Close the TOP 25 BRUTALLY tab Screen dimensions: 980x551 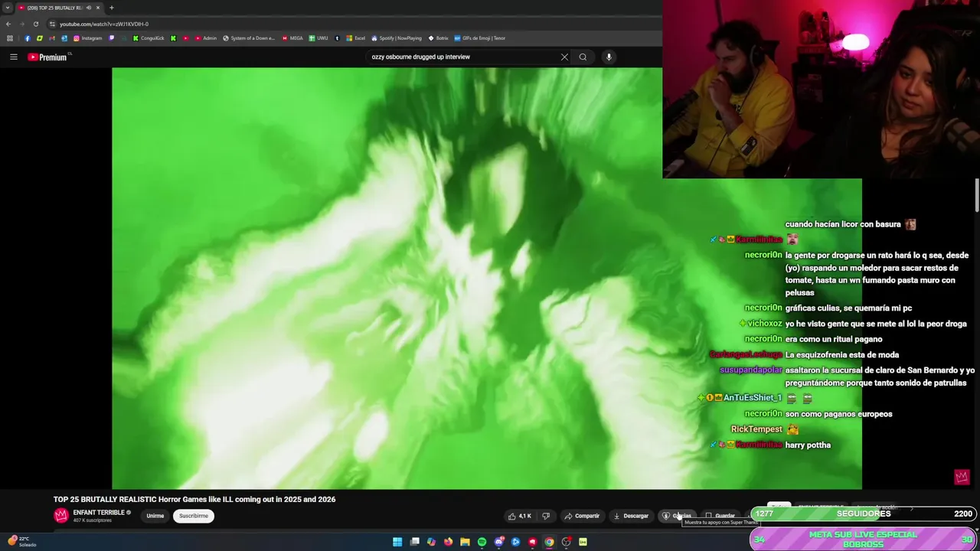98,8
